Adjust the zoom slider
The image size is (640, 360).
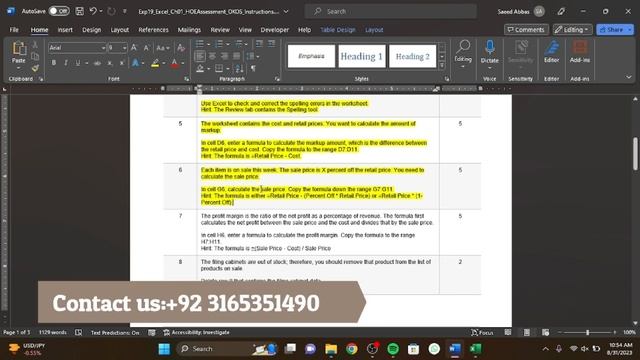(x=587, y=333)
